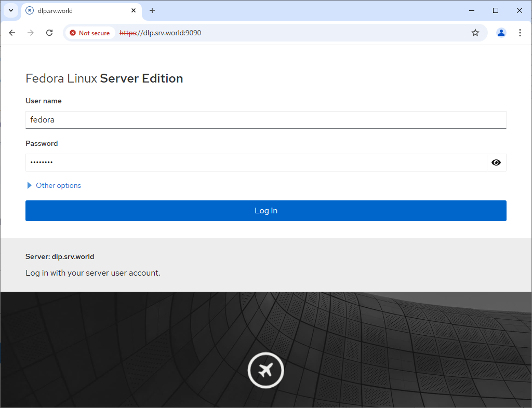Go back using the browser back arrow
532x408 pixels.
click(x=12, y=33)
